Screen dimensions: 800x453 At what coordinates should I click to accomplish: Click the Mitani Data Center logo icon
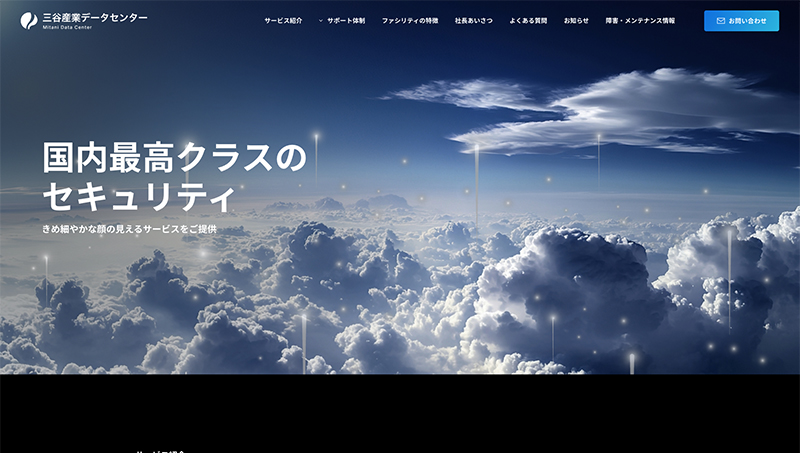click(29, 21)
